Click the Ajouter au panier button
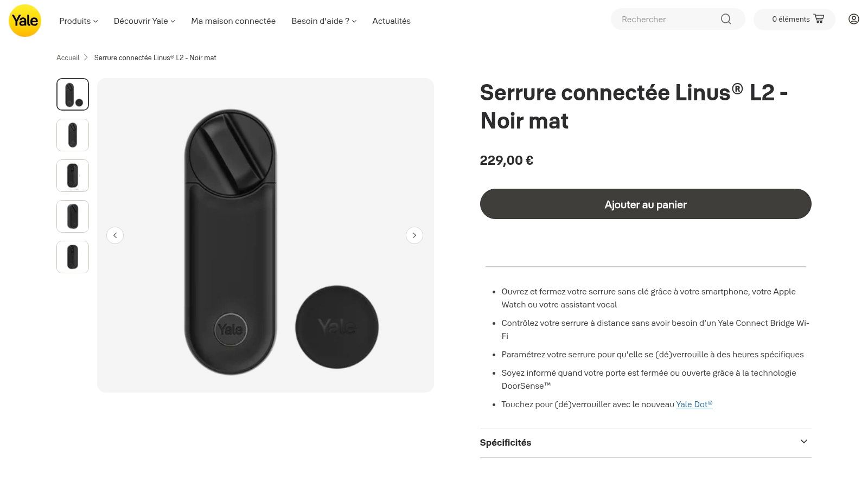 [x=645, y=204]
